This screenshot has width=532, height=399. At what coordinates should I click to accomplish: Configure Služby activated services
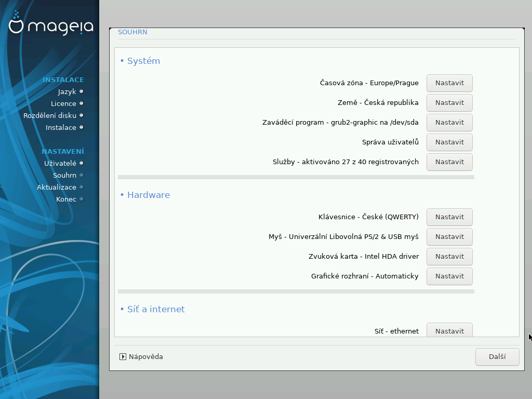(x=449, y=162)
